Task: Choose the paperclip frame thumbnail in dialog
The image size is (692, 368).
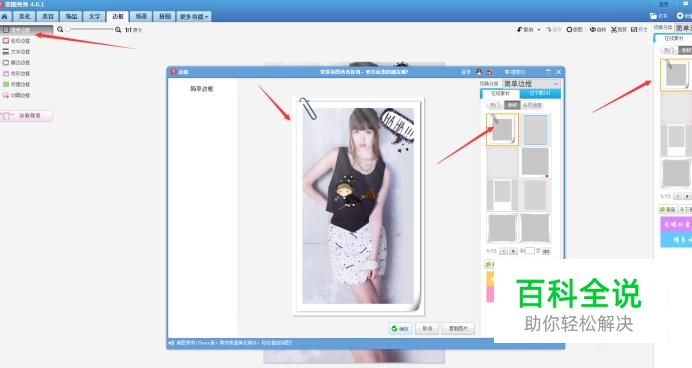Action: [503, 129]
